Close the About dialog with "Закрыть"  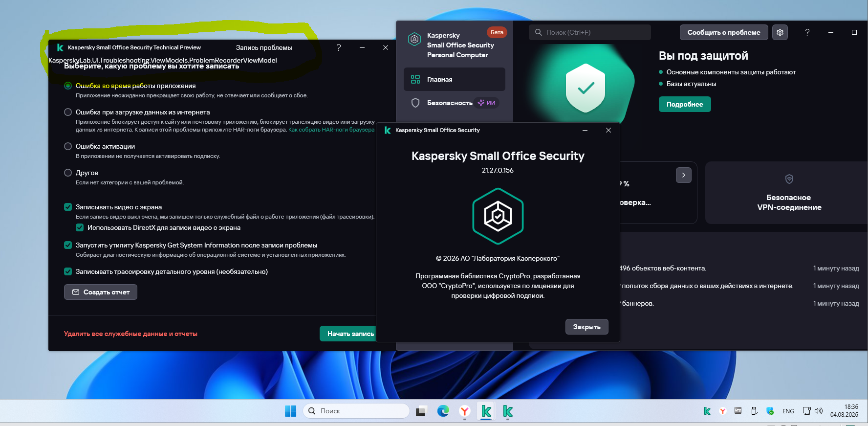587,327
